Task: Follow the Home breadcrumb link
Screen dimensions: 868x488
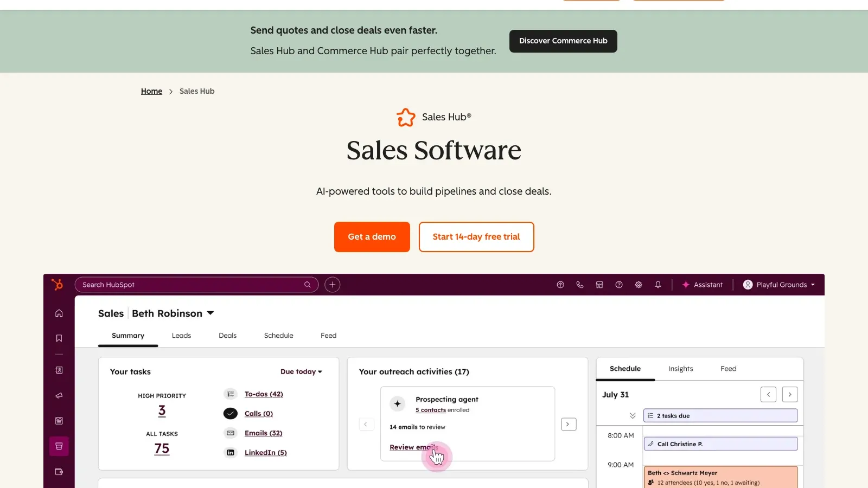Action: [151, 91]
